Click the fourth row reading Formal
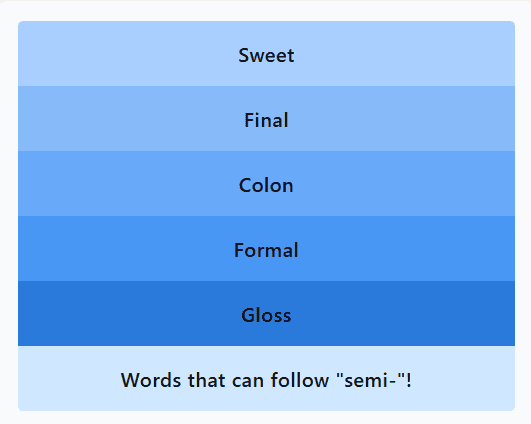 (266, 249)
